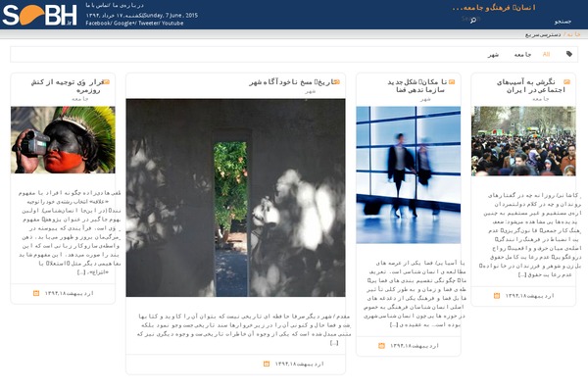Open the Tweeter link in header
Screen dimensions: 588x392
149,23
